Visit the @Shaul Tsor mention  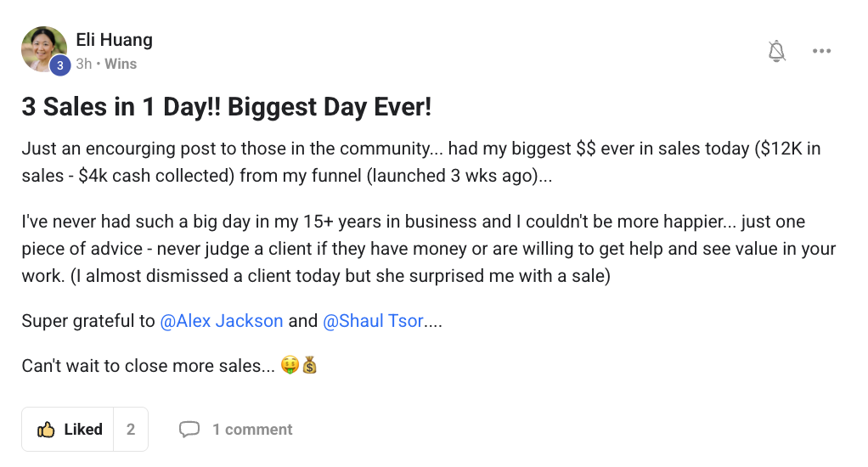click(373, 321)
